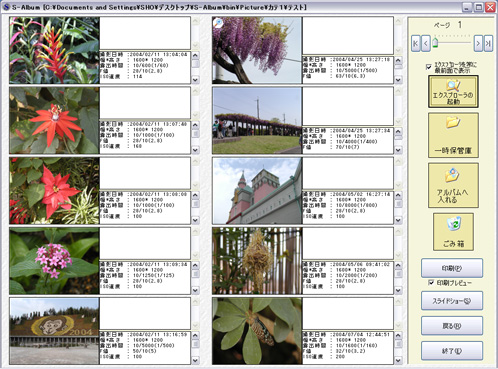Click the comment box beside the monkey mosaic photo

coord(145,314)
